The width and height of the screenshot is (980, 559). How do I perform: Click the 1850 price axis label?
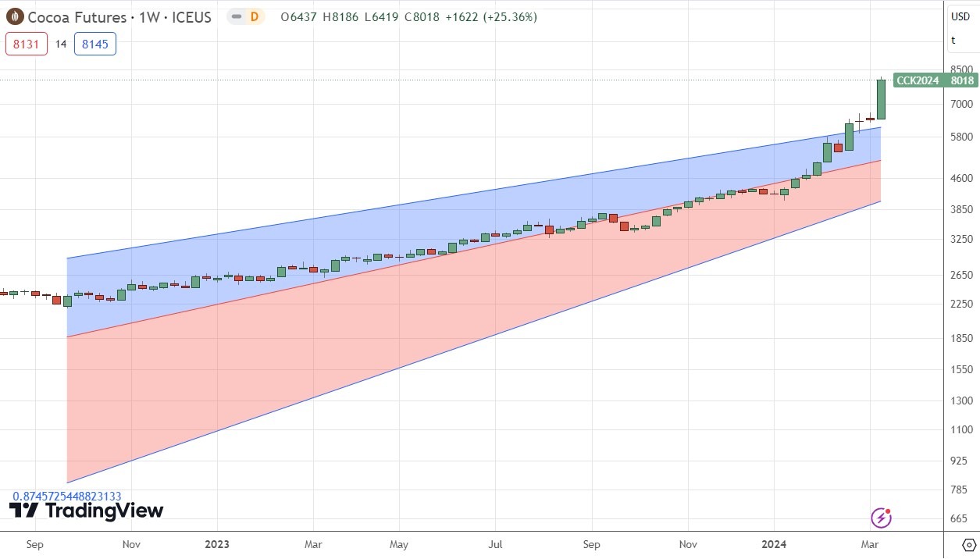click(x=961, y=338)
